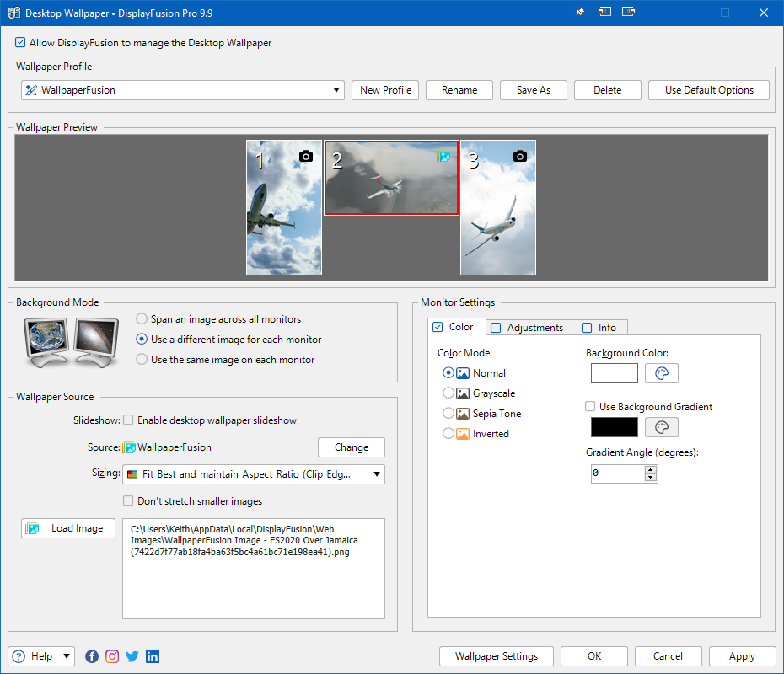Screen dimensions: 784x674
Task: Open Wallpaper Settings
Action: click(x=497, y=656)
